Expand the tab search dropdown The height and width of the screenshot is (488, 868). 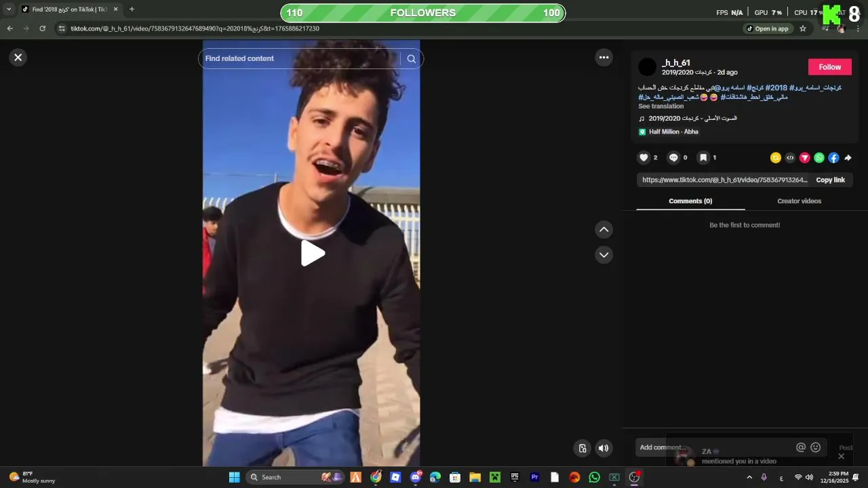click(9, 9)
